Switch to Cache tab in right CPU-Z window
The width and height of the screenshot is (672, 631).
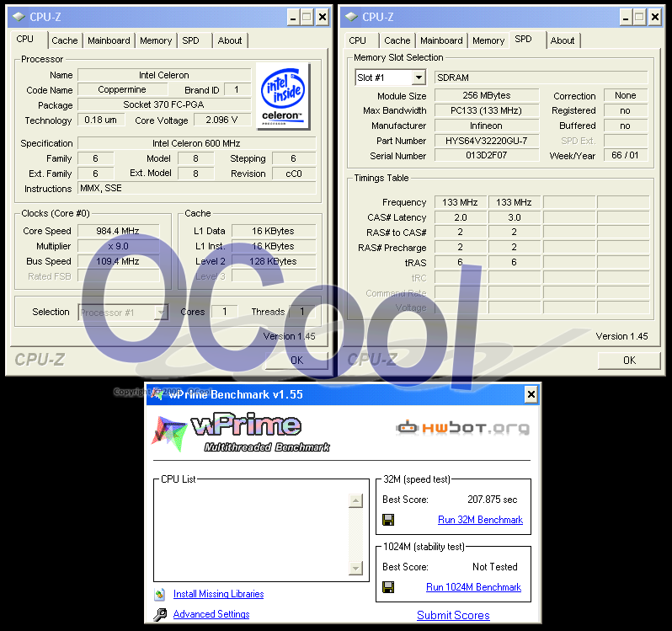click(x=397, y=40)
